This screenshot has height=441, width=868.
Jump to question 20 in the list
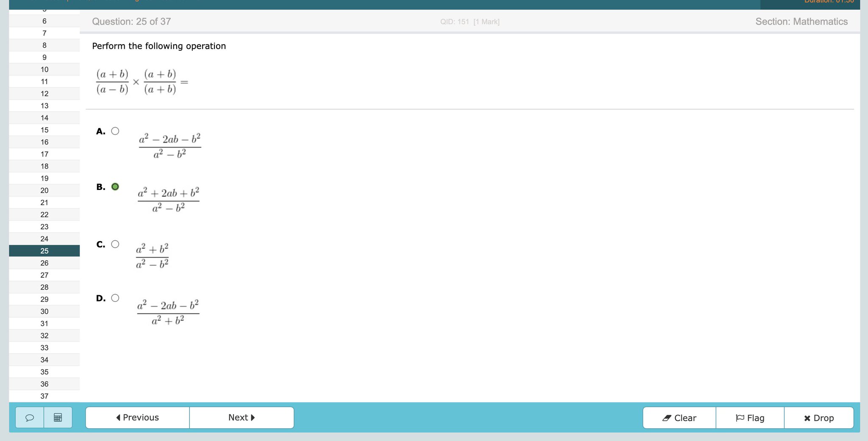(x=45, y=190)
